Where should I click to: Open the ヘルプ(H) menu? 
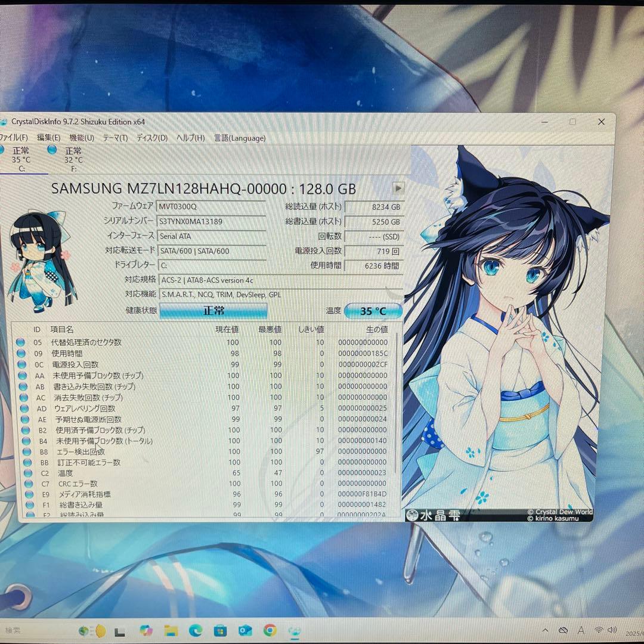click(191, 138)
